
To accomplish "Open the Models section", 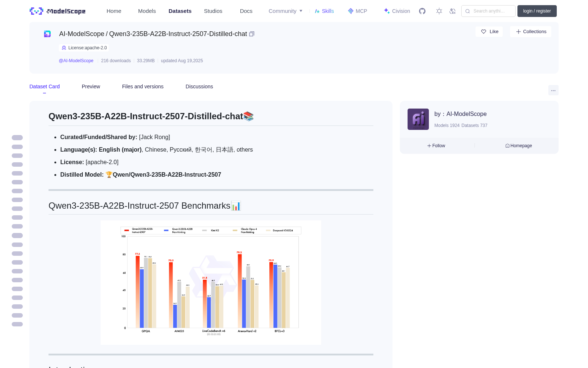I will [147, 11].
